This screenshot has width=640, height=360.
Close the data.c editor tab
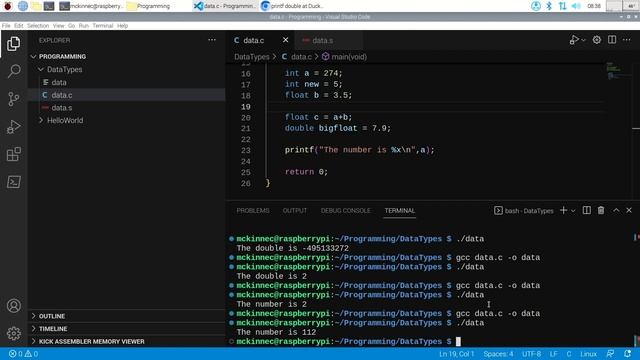click(x=285, y=40)
